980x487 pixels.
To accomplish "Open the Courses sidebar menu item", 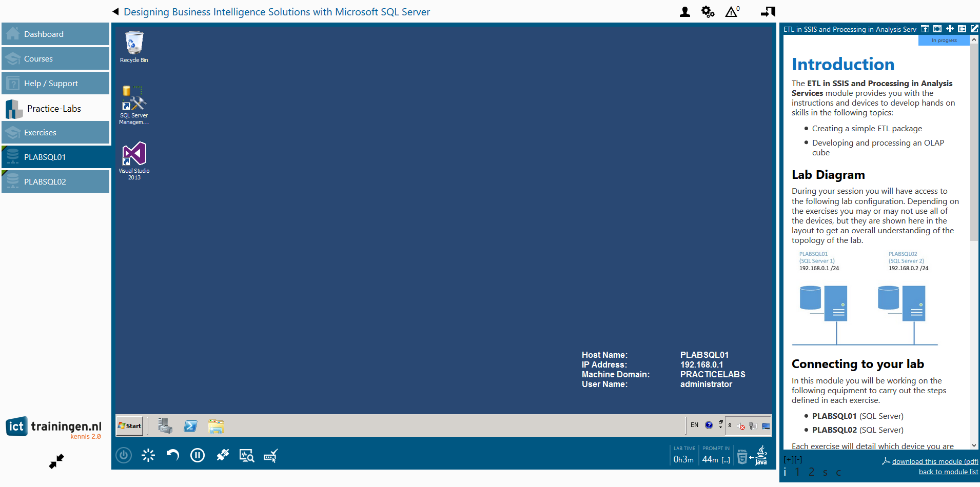I will (x=55, y=58).
